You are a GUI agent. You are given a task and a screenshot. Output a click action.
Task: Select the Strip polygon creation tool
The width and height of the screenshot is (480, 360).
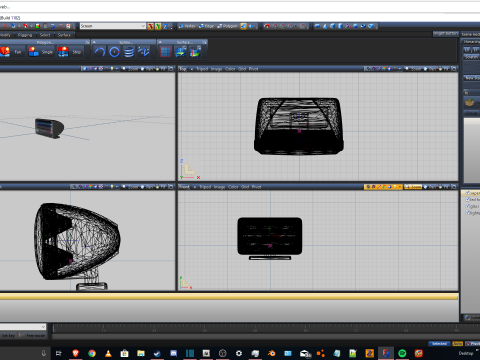tap(70, 52)
